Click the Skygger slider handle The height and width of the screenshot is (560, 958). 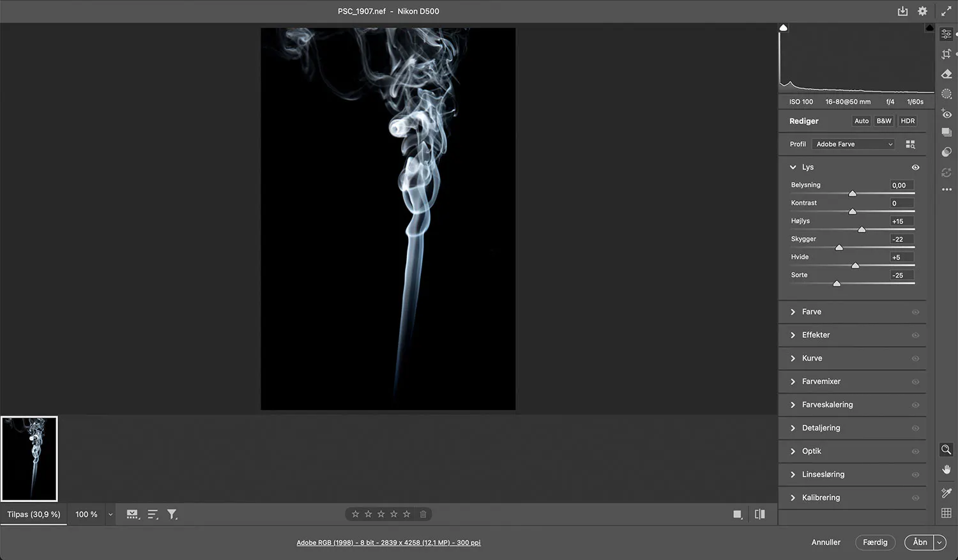click(x=839, y=248)
